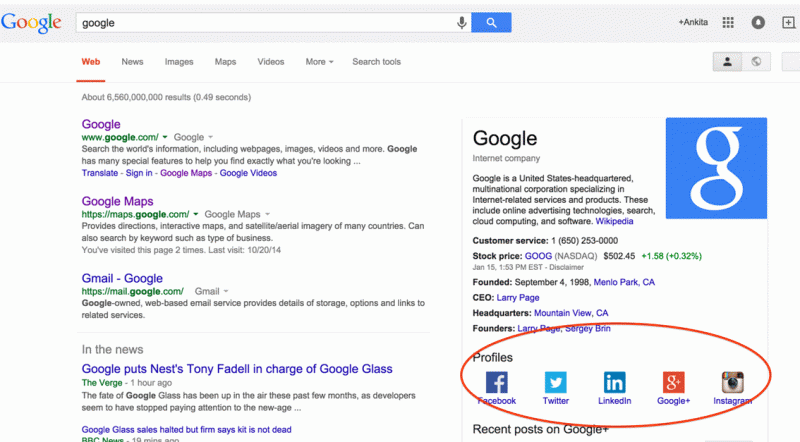Open Google's LinkedIn profile icon

614,382
